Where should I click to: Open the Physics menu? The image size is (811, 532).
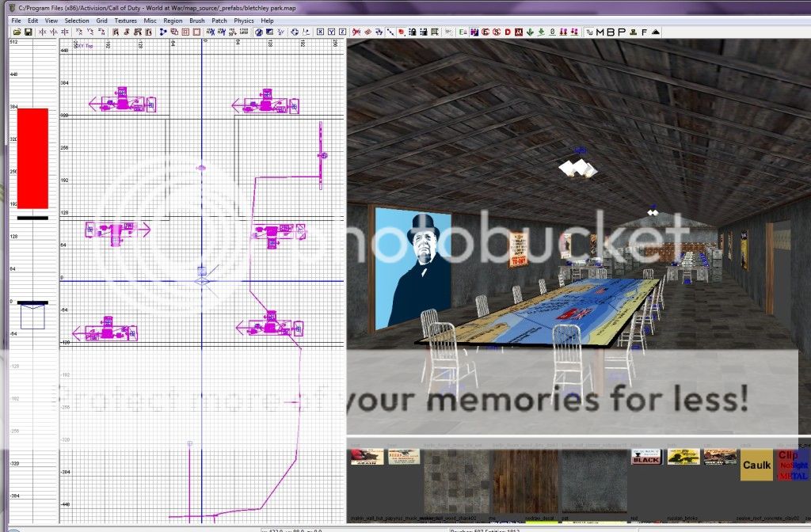pyautogui.click(x=243, y=20)
